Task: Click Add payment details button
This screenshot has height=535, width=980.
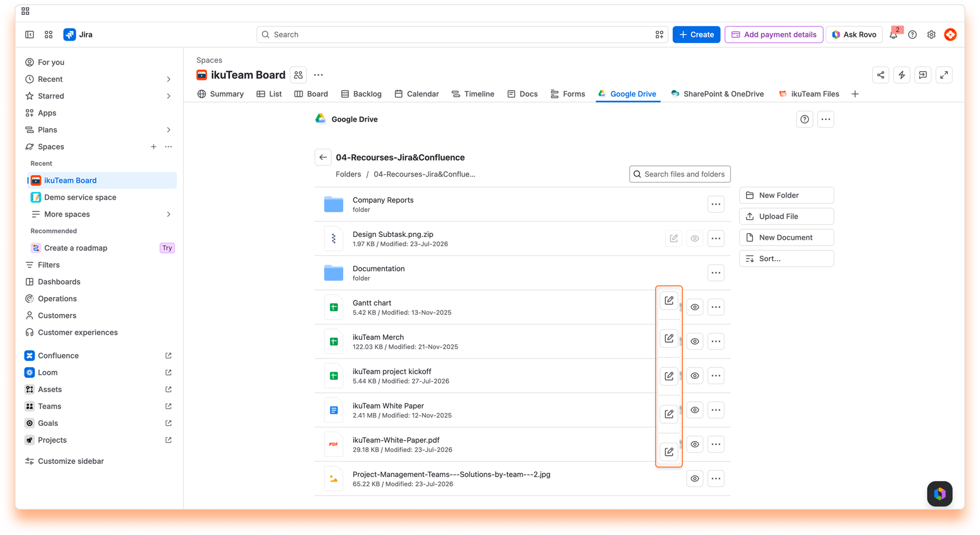Action: pyautogui.click(x=774, y=35)
